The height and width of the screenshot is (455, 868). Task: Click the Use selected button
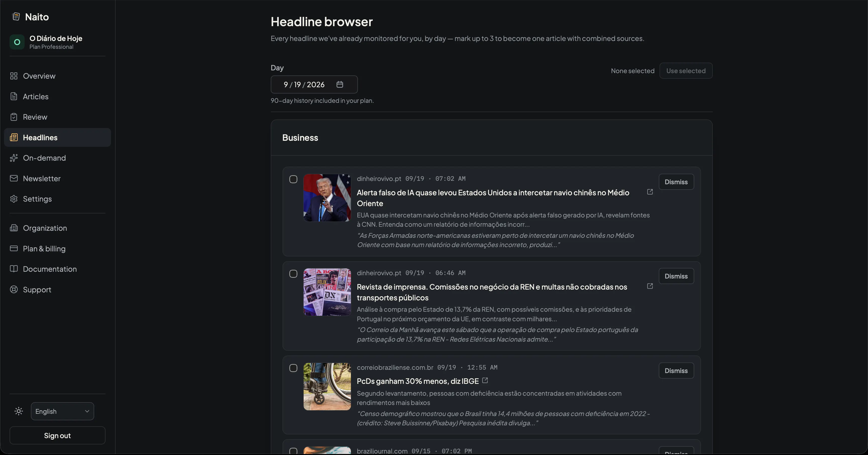(x=686, y=71)
